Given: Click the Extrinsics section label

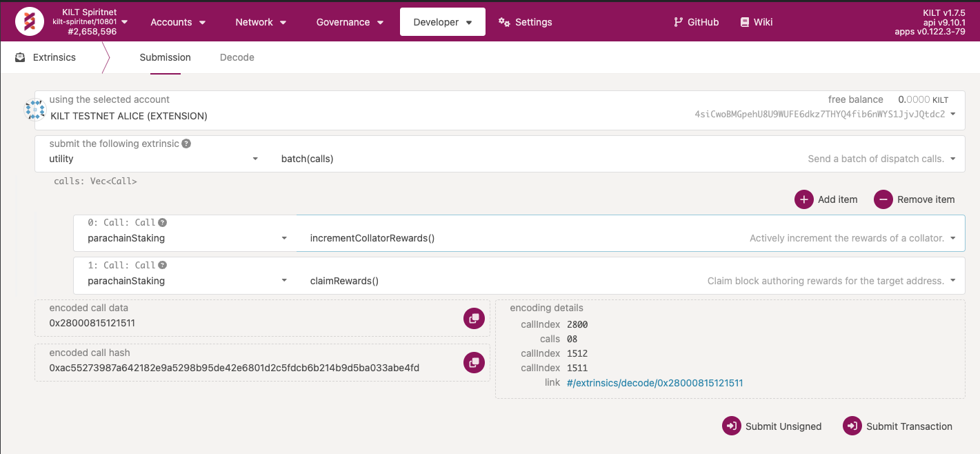Looking at the screenshot, I should (x=54, y=57).
